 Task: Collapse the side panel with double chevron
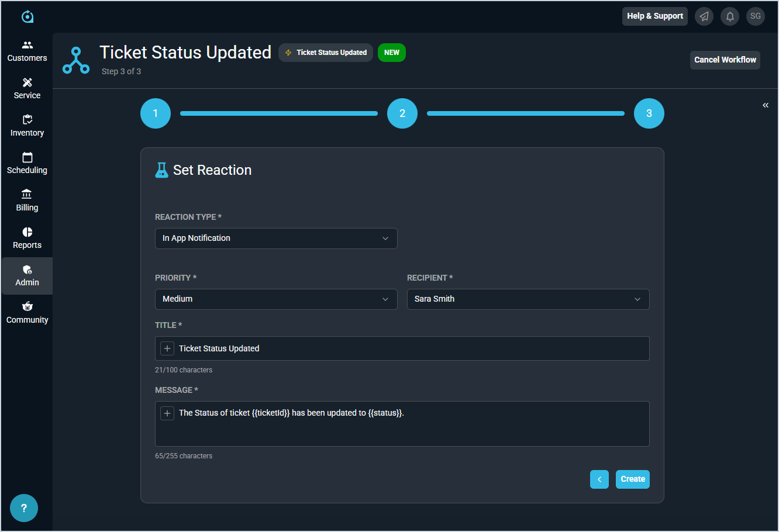click(x=766, y=105)
